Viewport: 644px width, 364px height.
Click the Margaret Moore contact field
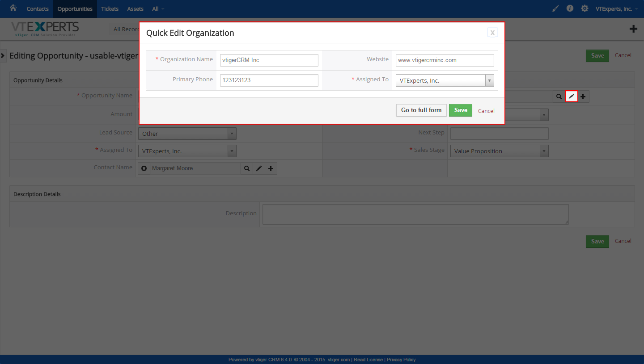tap(195, 168)
